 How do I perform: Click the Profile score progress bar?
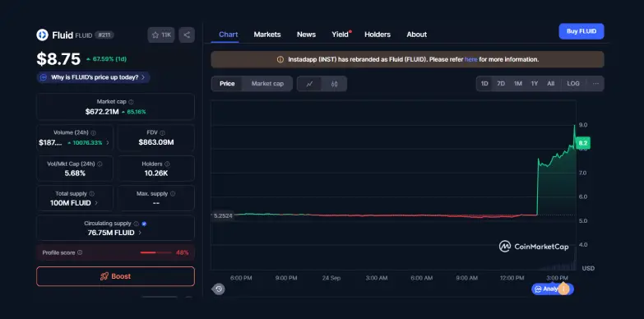click(x=155, y=252)
